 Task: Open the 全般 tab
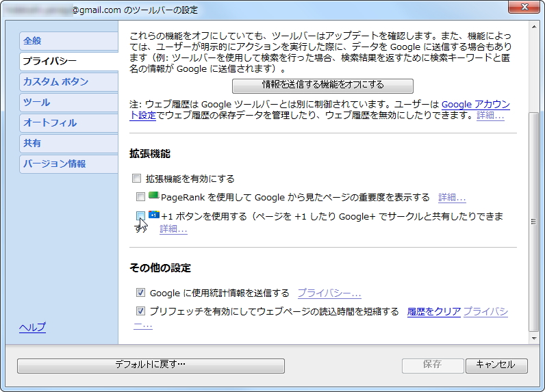click(69, 41)
